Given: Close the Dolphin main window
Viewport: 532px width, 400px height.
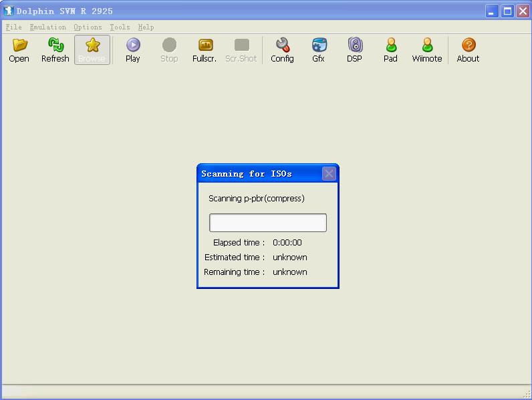Looking at the screenshot, I should pos(523,11).
